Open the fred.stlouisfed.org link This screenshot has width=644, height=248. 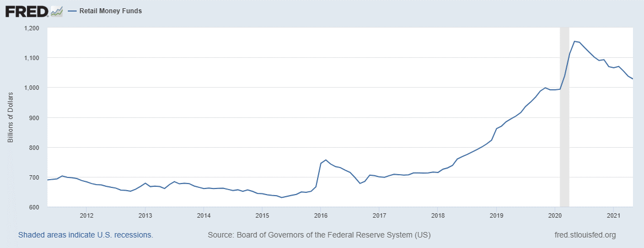point(584,235)
